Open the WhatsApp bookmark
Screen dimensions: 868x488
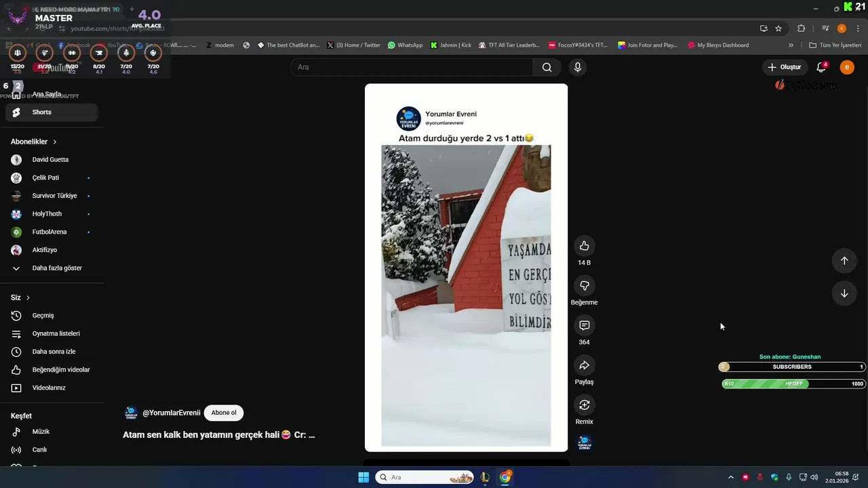pos(405,45)
